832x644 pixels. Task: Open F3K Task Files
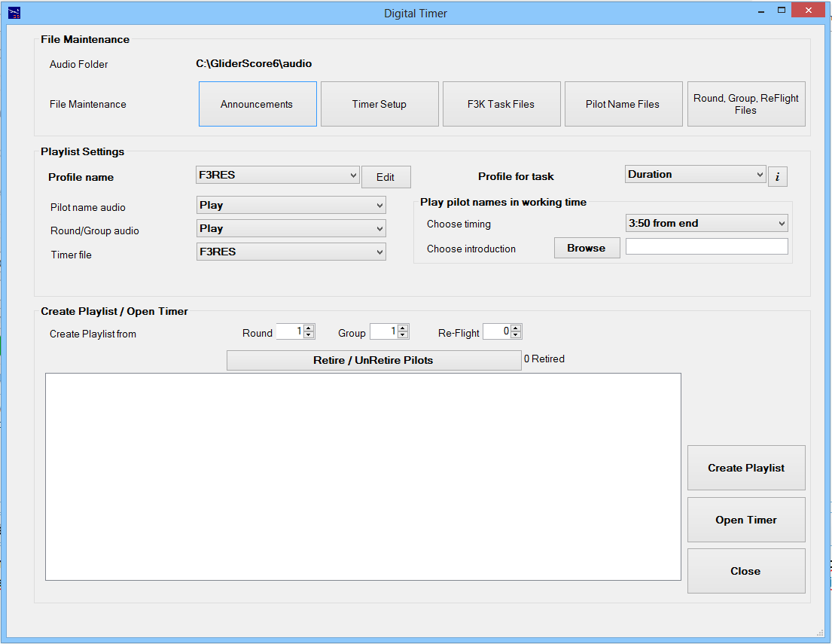click(501, 104)
